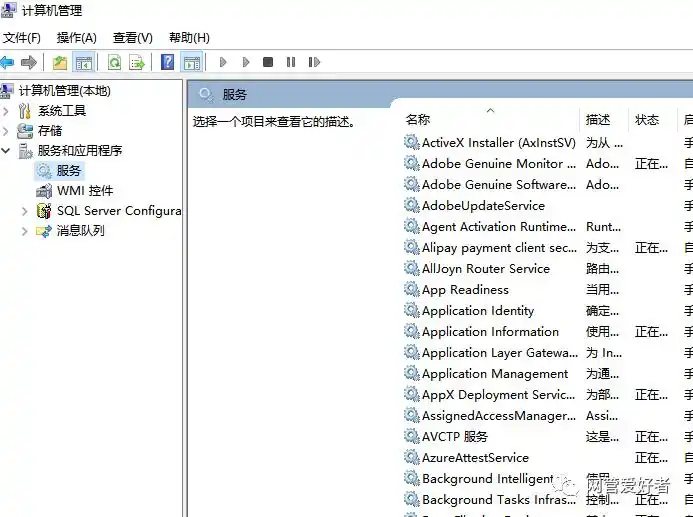Click the Stop Service square icon
Image resolution: width=693 pixels, height=517 pixels.
tap(268, 62)
